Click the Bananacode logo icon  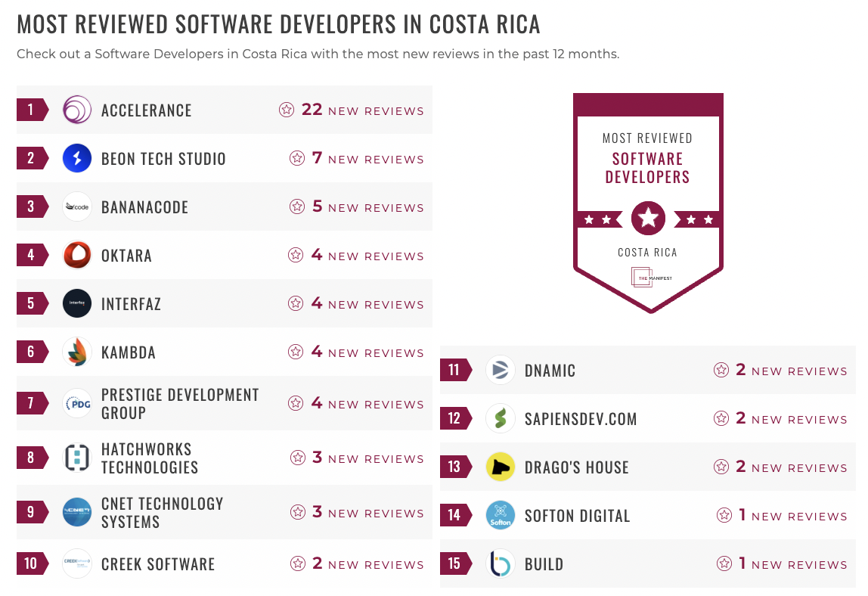point(76,206)
